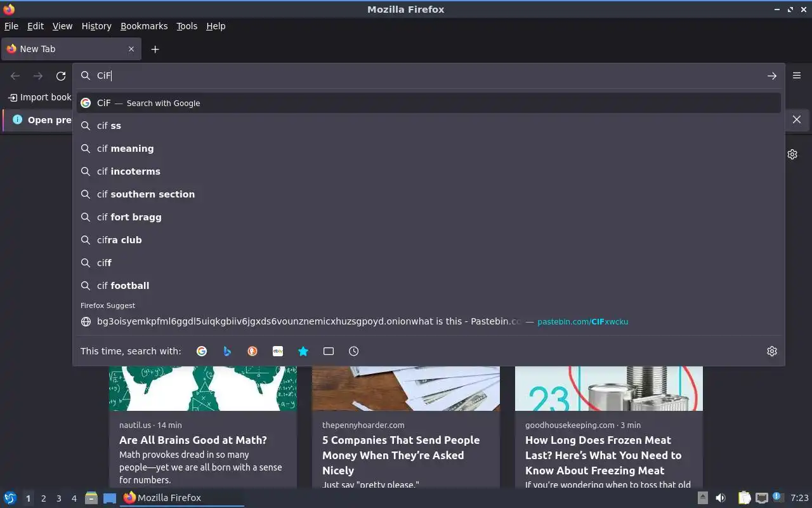This screenshot has height=508, width=812.
Task: Open 'Are All Brains Good at Math?' article
Action: pos(193,440)
